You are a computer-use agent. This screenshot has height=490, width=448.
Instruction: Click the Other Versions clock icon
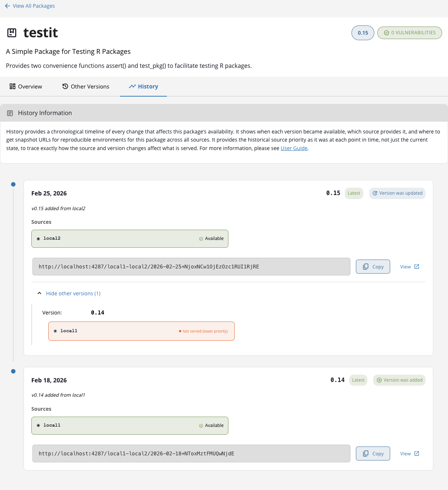pos(65,86)
